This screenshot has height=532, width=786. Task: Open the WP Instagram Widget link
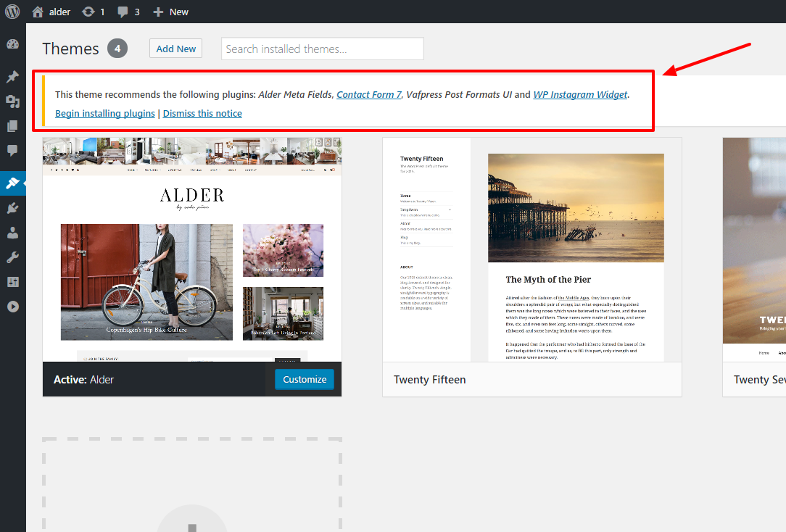click(x=581, y=94)
